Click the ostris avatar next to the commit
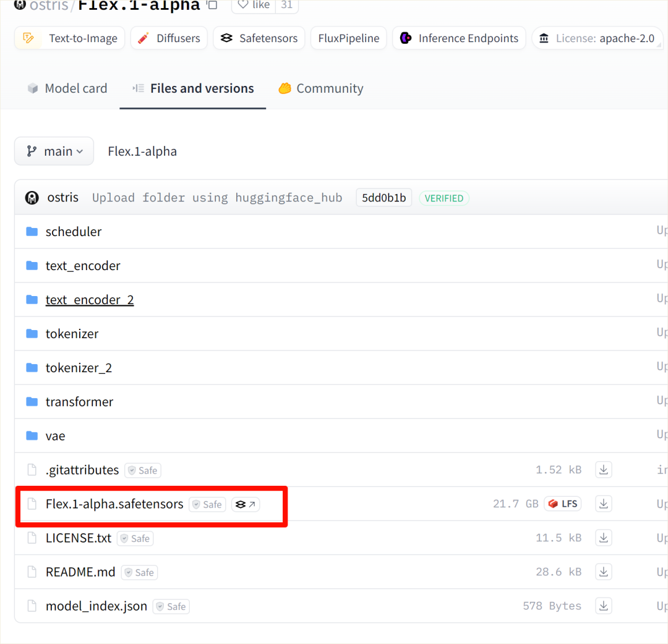 click(32, 197)
